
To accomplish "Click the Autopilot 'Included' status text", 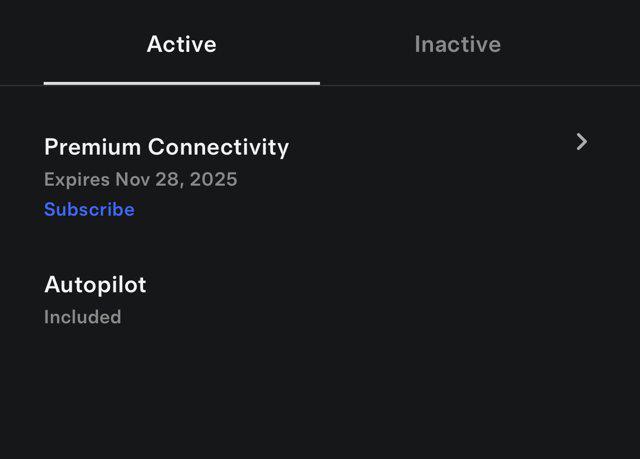I will click(x=82, y=317).
